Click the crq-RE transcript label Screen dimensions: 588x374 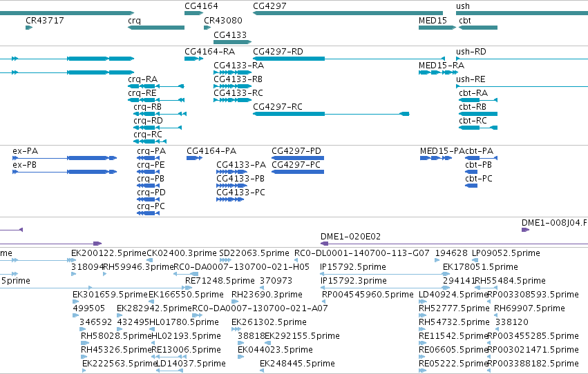tap(142, 93)
